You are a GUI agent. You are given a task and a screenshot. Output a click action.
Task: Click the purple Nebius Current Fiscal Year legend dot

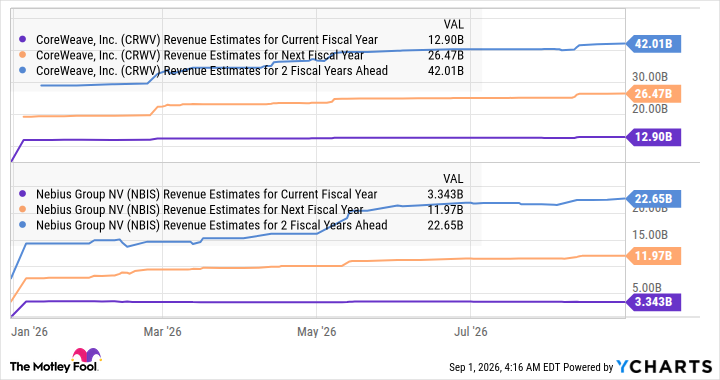pos(22,194)
